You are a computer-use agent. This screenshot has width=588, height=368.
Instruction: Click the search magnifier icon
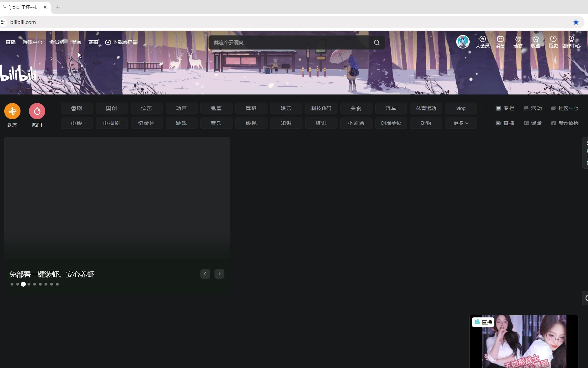point(377,42)
